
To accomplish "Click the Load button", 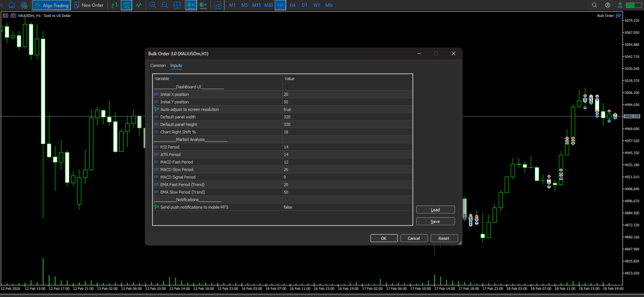I will 435,210.
